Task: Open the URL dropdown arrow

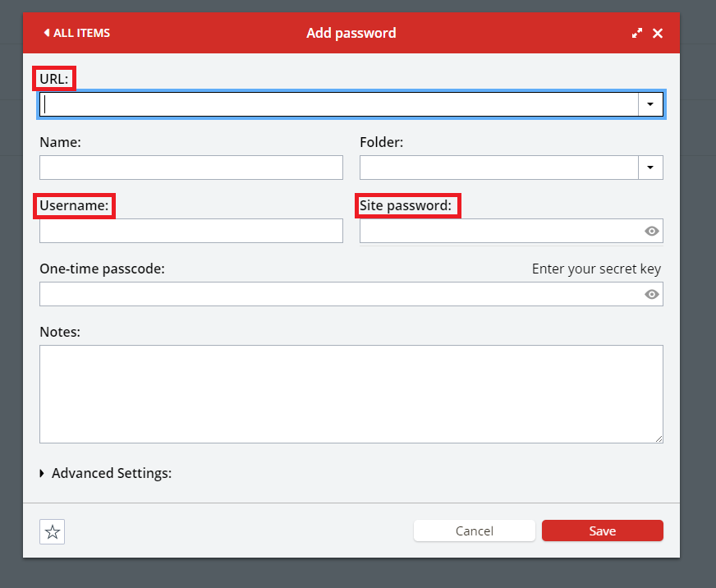Action: pos(650,104)
